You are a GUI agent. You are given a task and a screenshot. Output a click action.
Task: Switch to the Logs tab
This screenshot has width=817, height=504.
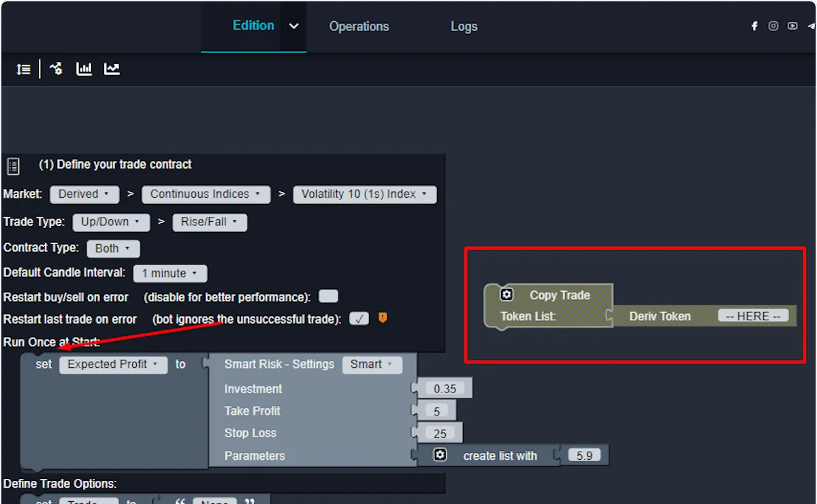[x=464, y=27]
